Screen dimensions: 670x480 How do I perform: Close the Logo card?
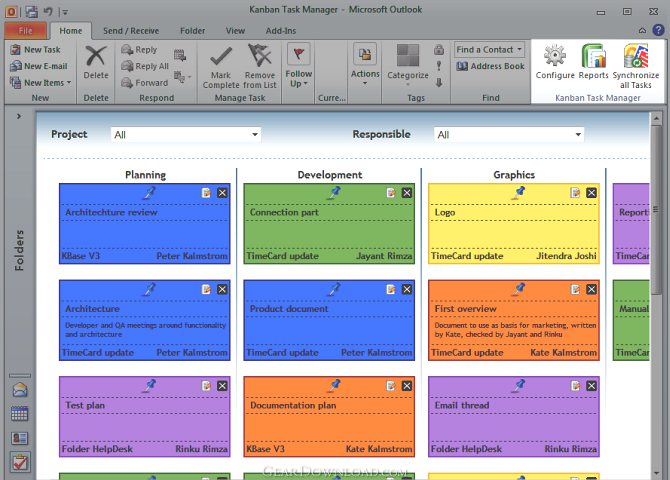[591, 193]
